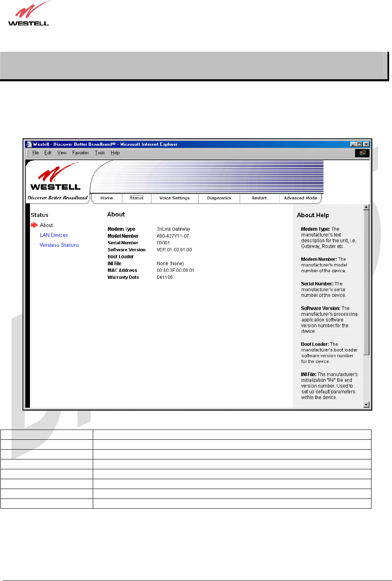The image size is (392, 581).
Task: Click the MAC address 00:60:0F:00:00:01
Action: 175,270
